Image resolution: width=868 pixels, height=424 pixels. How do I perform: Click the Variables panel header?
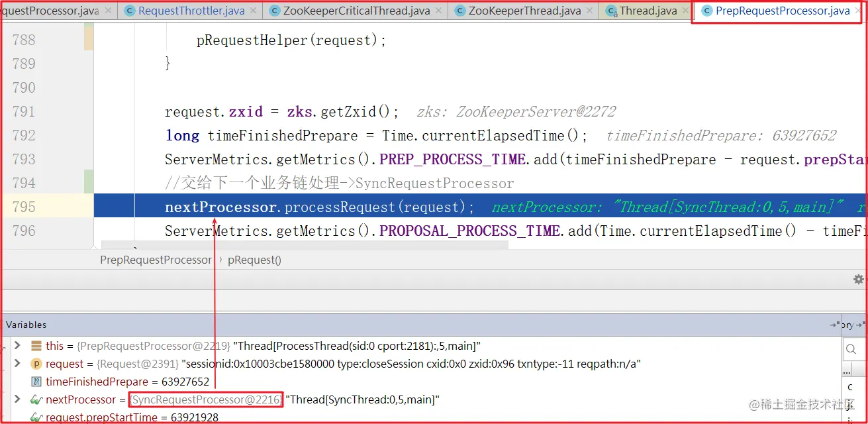pos(422,325)
